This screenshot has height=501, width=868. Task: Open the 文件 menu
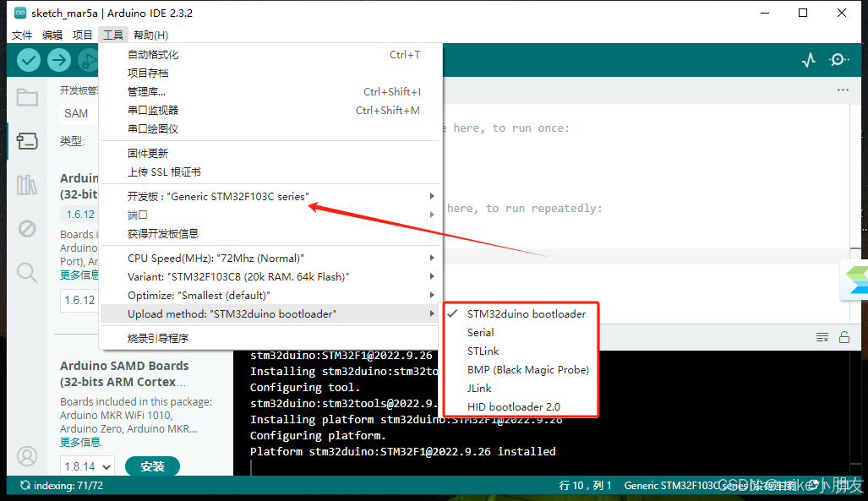coord(22,35)
